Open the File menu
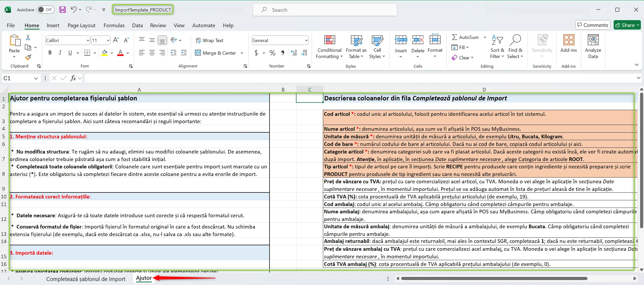 pos(11,25)
